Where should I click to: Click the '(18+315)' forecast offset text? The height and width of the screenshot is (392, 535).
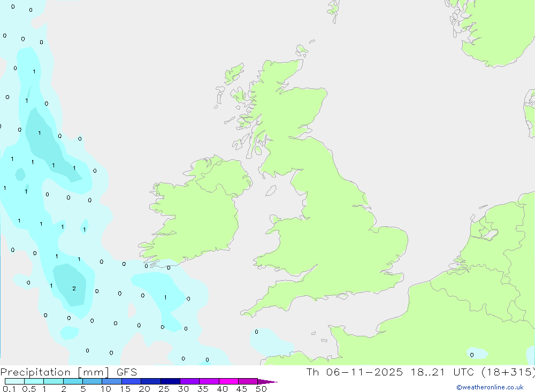[x=508, y=372]
